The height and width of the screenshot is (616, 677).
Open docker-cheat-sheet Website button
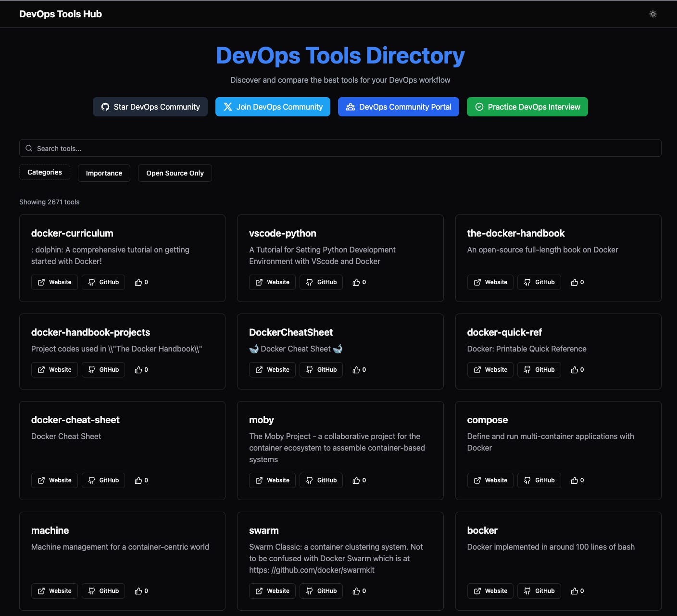point(54,480)
